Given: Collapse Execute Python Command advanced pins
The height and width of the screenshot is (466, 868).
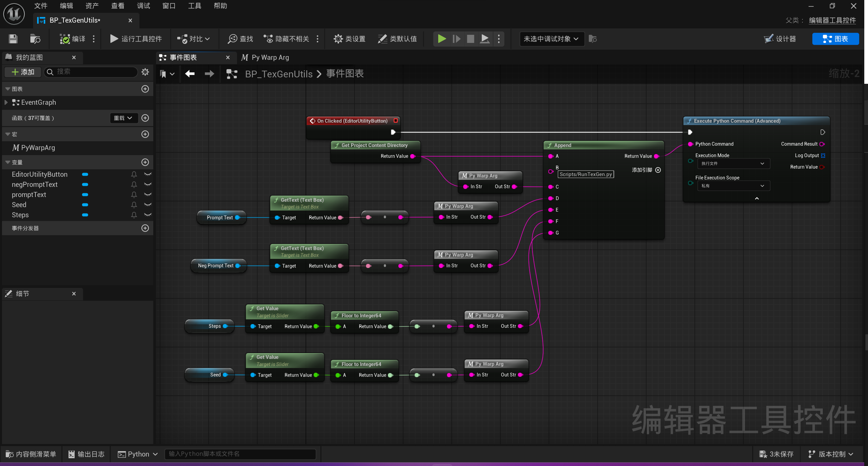Looking at the screenshot, I should 757,198.
